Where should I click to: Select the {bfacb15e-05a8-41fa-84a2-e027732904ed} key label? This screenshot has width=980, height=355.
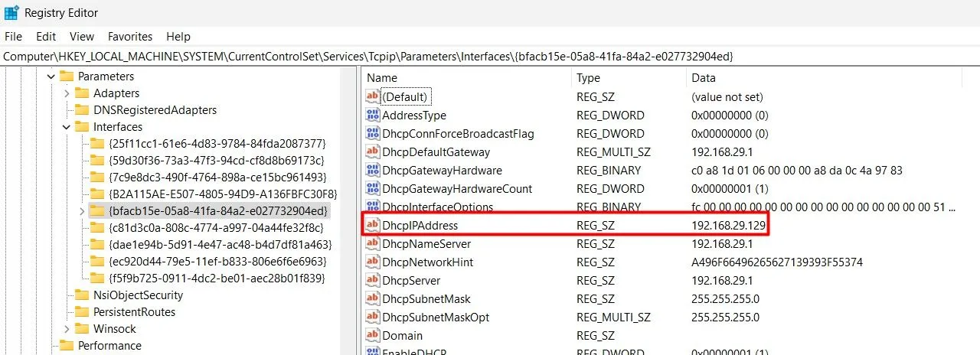coord(218,211)
